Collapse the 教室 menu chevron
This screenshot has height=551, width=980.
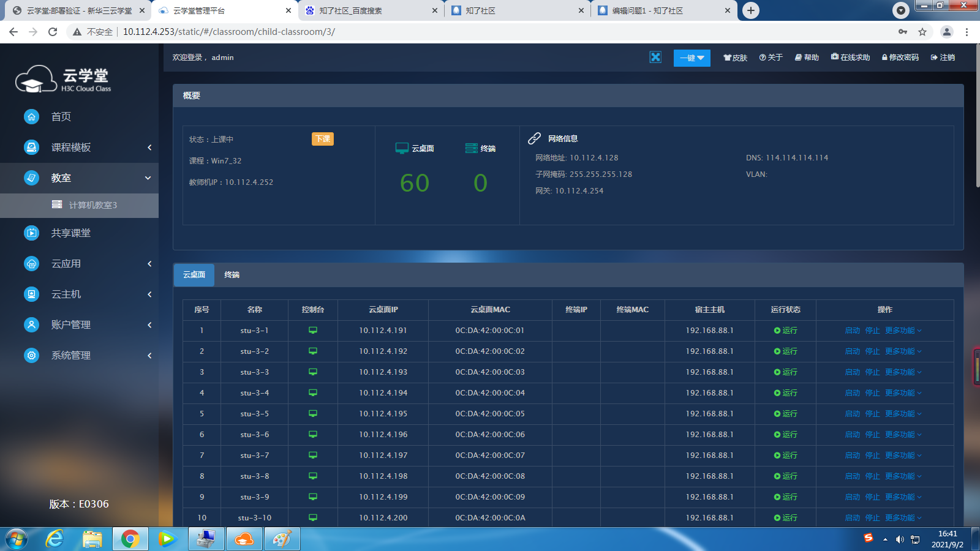148,178
